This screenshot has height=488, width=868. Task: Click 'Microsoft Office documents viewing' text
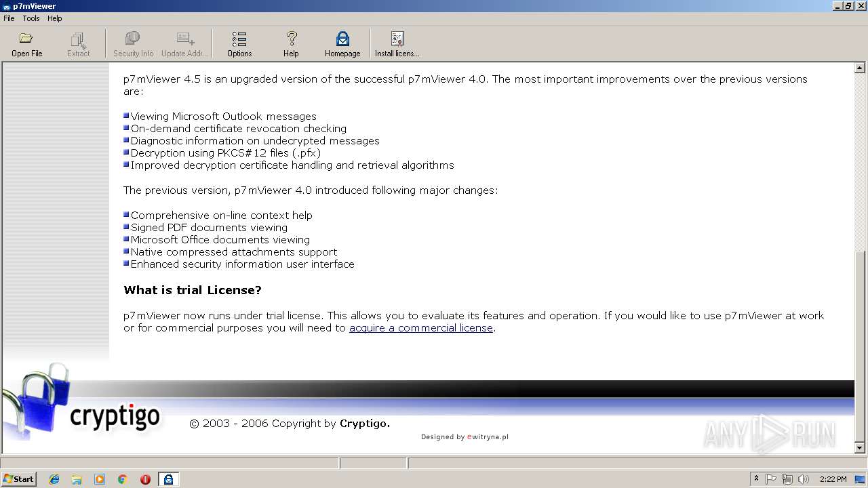coord(220,240)
